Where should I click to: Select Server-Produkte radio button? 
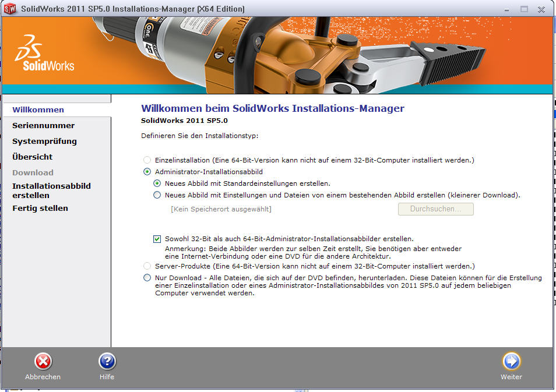(147, 266)
